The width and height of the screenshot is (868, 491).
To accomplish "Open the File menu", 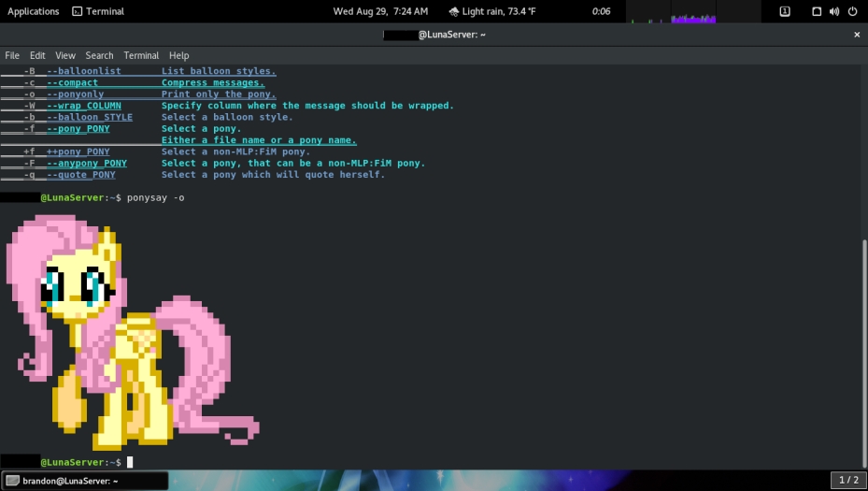I will 12,55.
